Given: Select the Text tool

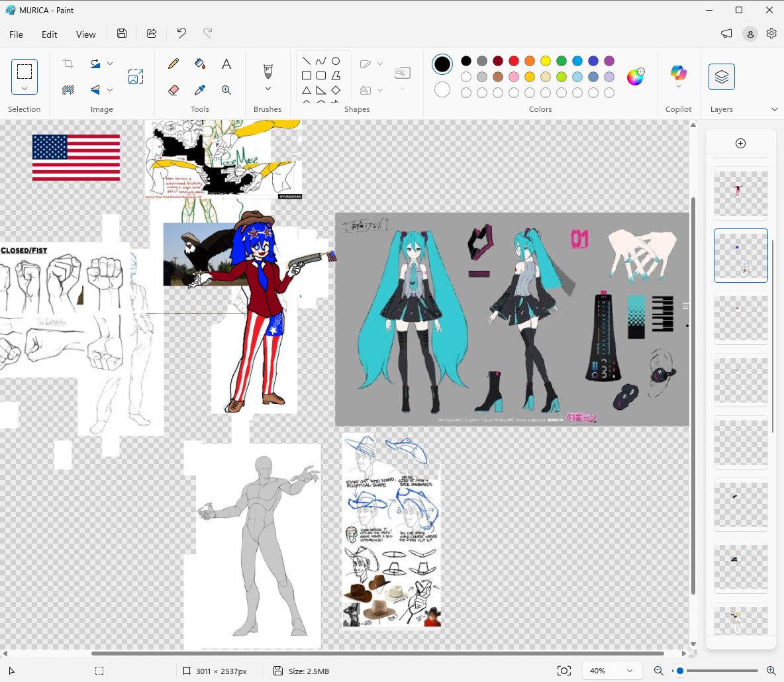Looking at the screenshot, I should tap(226, 64).
